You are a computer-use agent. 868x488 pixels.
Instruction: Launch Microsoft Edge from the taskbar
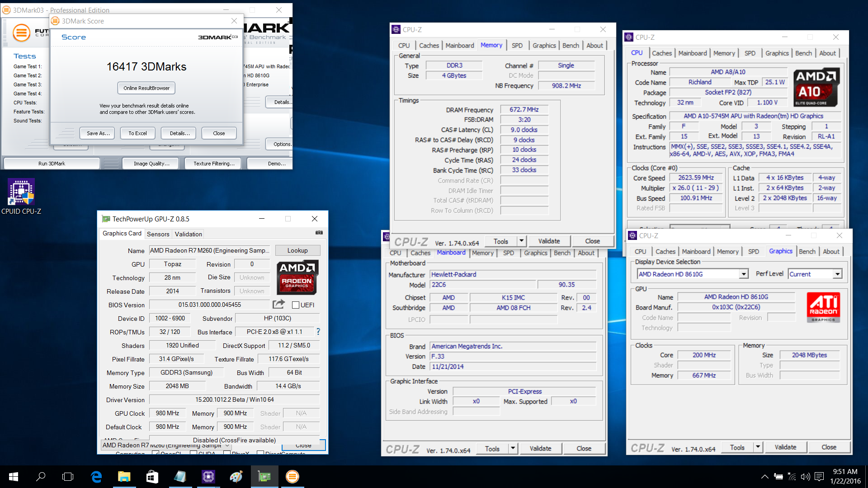pyautogui.click(x=96, y=476)
